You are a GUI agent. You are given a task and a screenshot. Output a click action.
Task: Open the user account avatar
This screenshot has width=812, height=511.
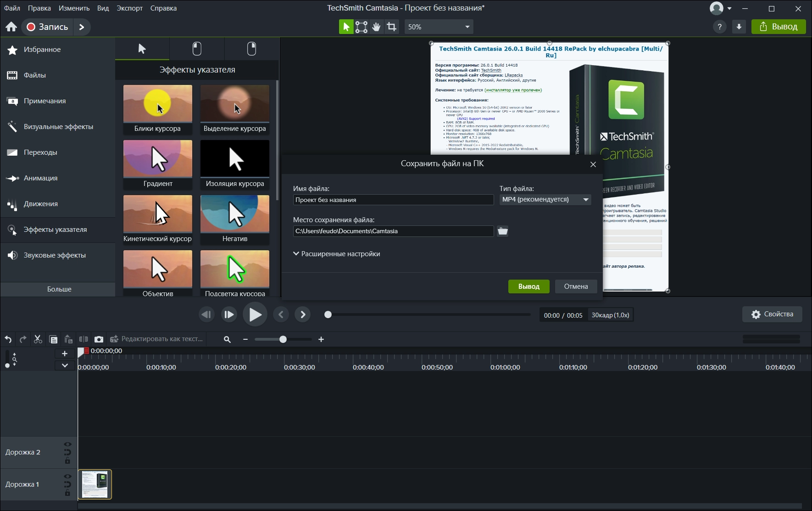pyautogui.click(x=716, y=8)
